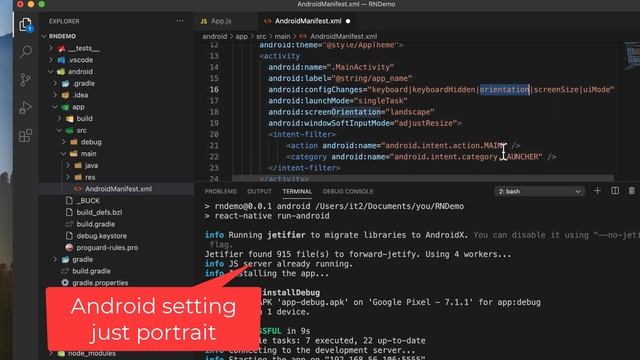Open the terminal selector '2: bash' dropdown
640x360 pixels.
(x=539, y=191)
